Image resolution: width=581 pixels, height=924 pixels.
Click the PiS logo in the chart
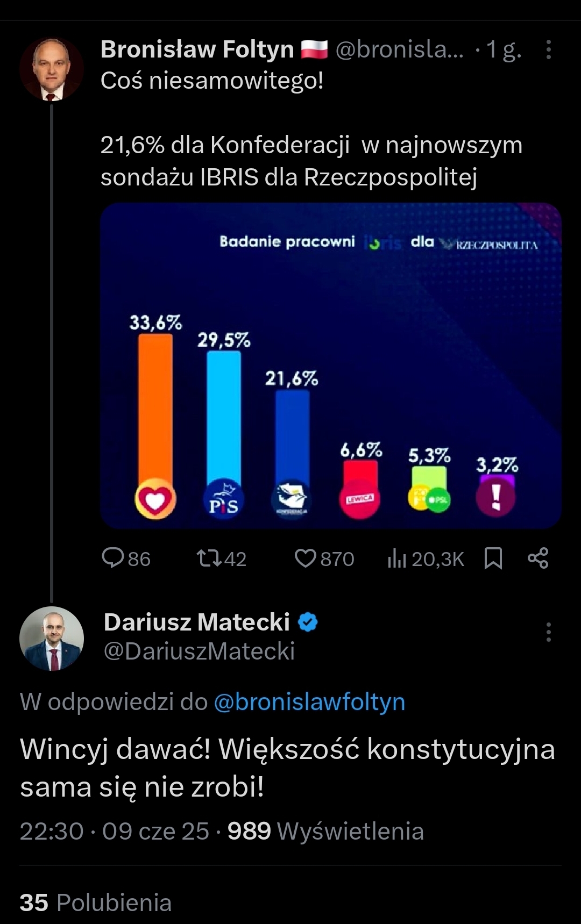[223, 500]
